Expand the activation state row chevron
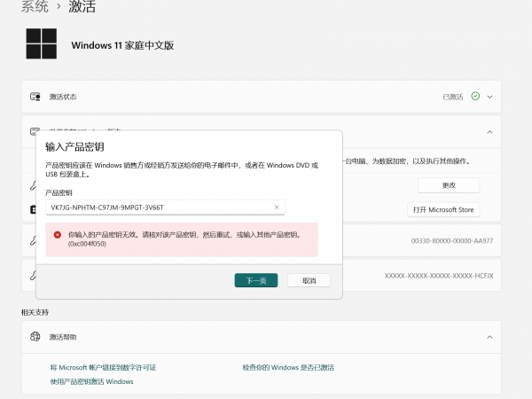Screen dimensions: 532x399 (x=489, y=97)
